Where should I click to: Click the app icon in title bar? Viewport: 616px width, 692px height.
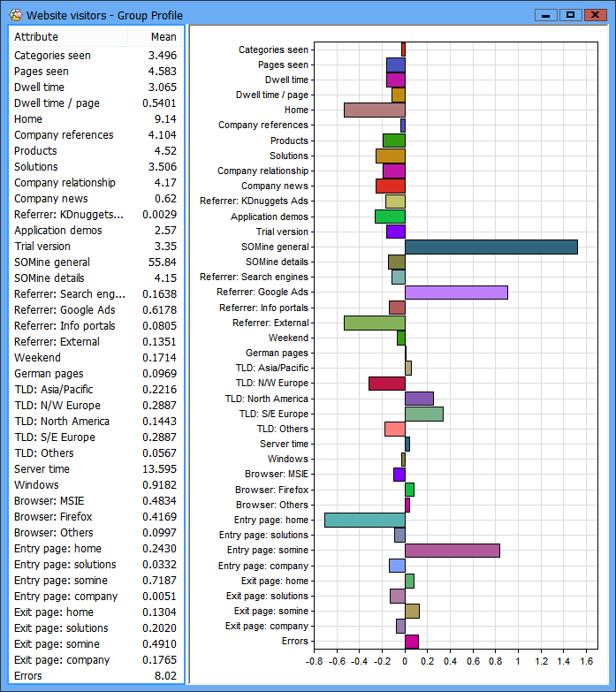coord(15,15)
